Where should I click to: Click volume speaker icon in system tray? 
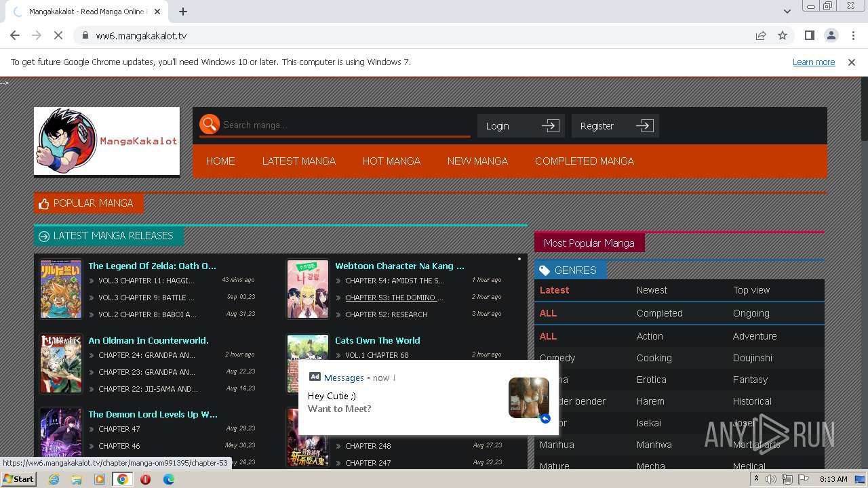(771, 479)
